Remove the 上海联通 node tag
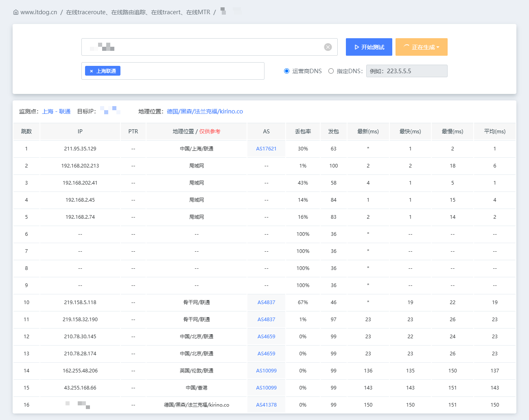The image size is (529, 420). coord(91,71)
